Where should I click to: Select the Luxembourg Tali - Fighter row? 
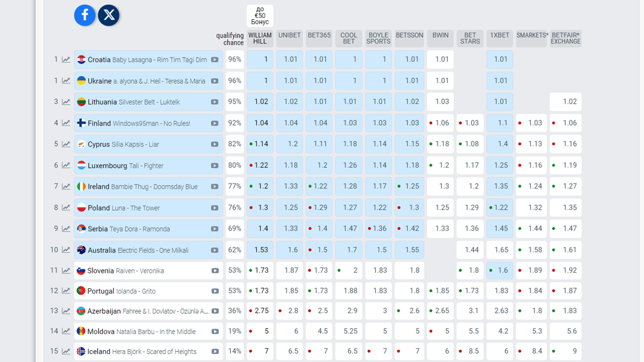141,166
